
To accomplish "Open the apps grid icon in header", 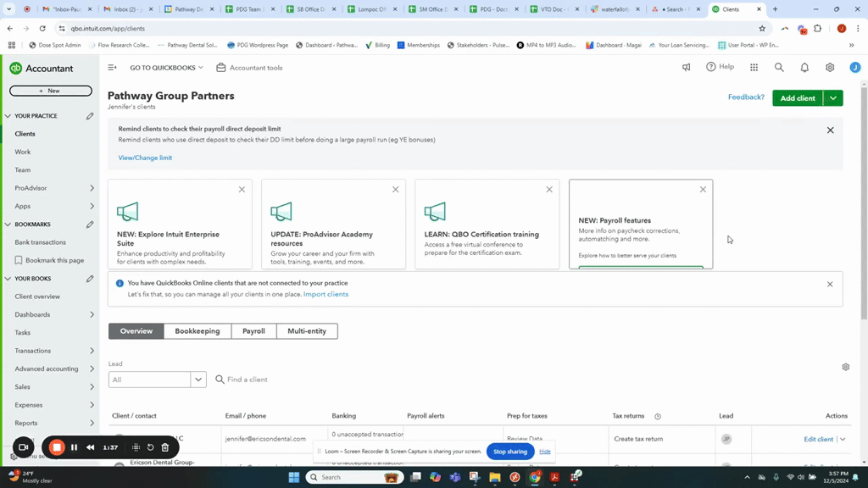I will [754, 68].
